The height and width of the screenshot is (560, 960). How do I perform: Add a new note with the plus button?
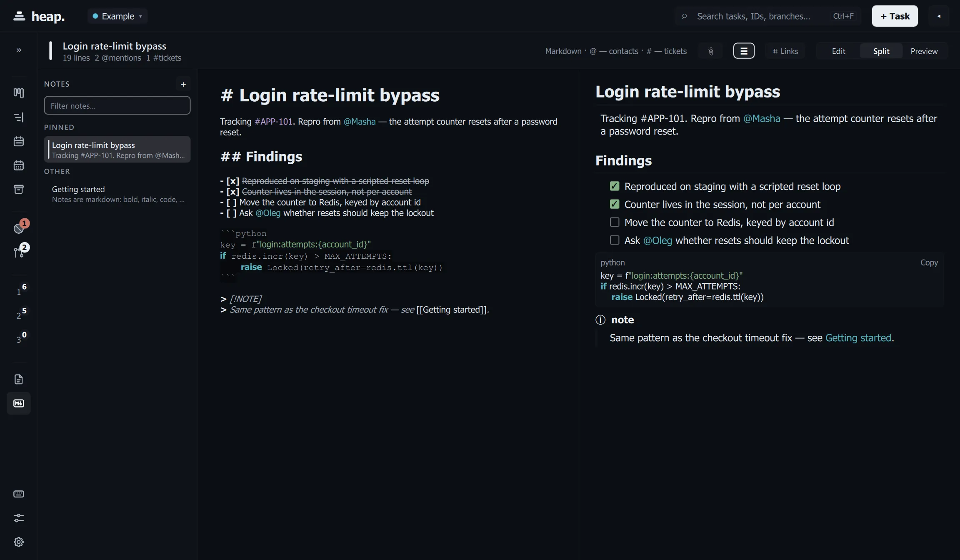pos(183,84)
